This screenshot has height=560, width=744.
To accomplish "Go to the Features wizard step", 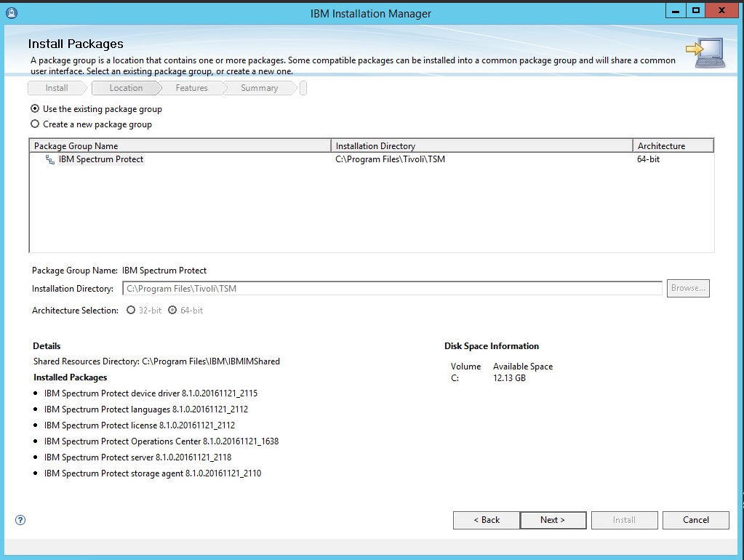I will [x=192, y=88].
